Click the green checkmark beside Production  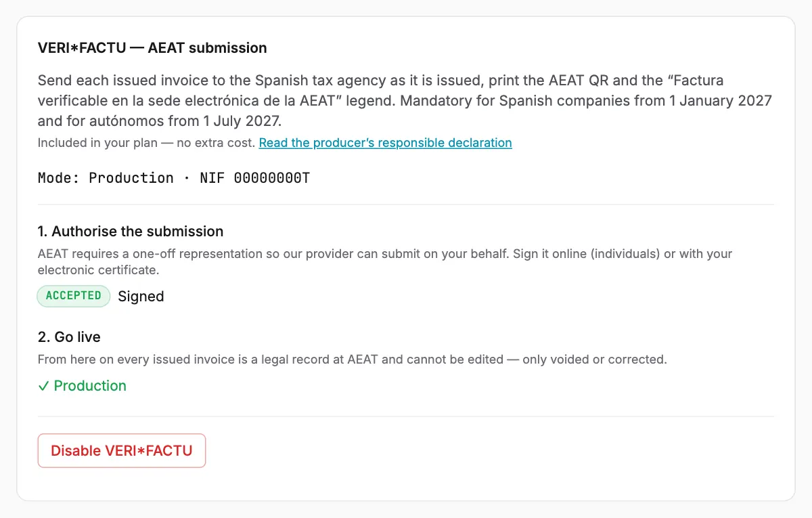point(43,386)
